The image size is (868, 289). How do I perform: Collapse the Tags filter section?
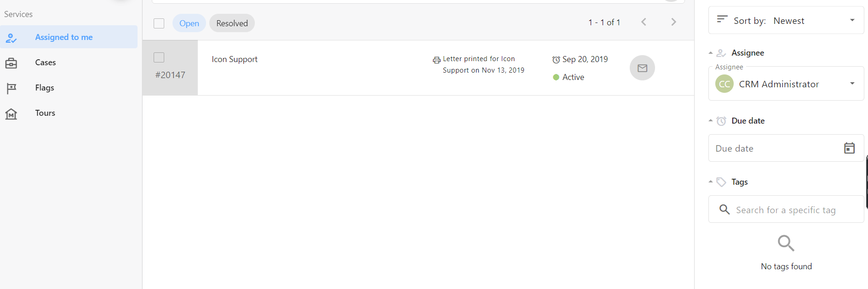(711, 182)
